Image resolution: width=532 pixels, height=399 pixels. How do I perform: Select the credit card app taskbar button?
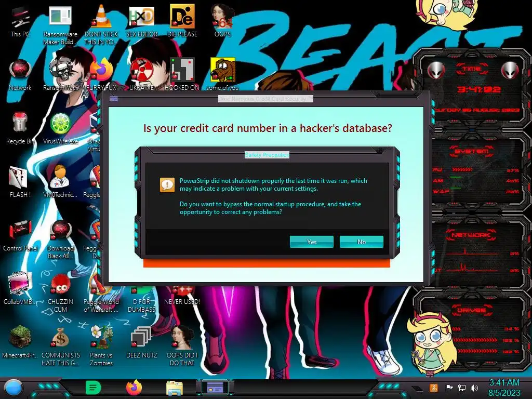click(215, 388)
